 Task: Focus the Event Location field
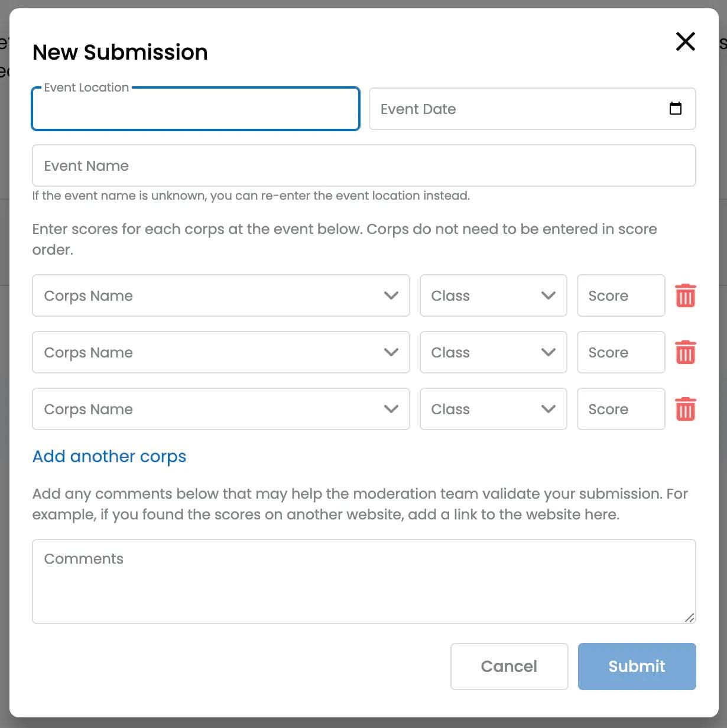coord(196,109)
